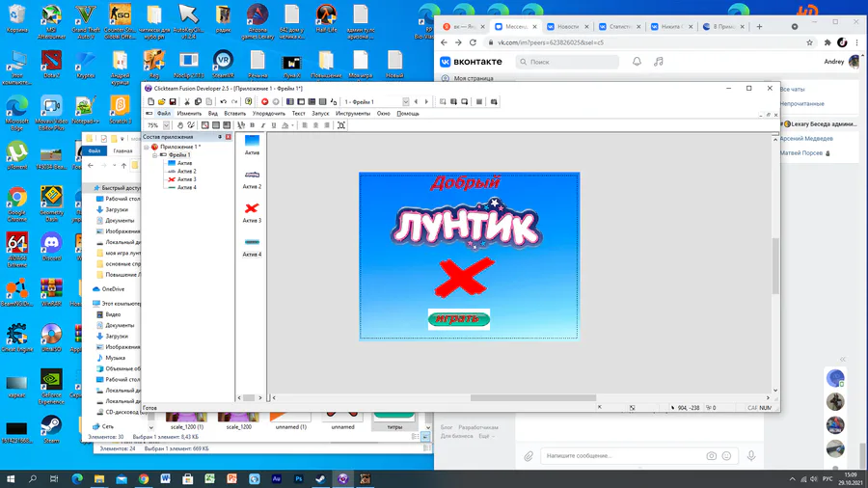Image resolution: width=868 pixels, height=488 pixels.
Task: Open Моя страница link in VK
Action: (474, 78)
